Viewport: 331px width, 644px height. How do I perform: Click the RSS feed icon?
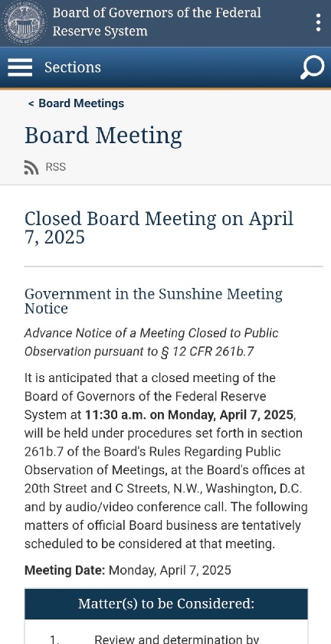tap(31, 167)
